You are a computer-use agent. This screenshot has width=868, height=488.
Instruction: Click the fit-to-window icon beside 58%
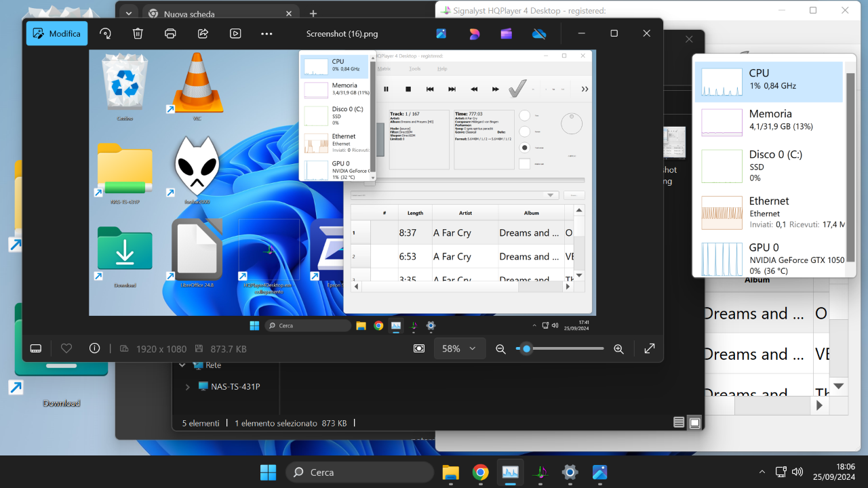point(420,348)
